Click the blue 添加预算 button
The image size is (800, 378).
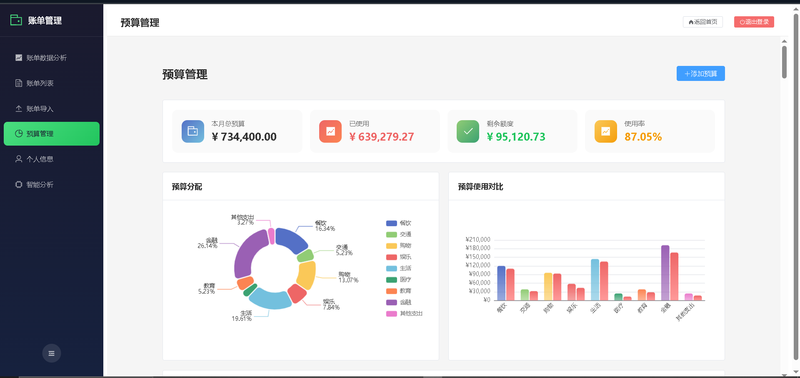701,73
